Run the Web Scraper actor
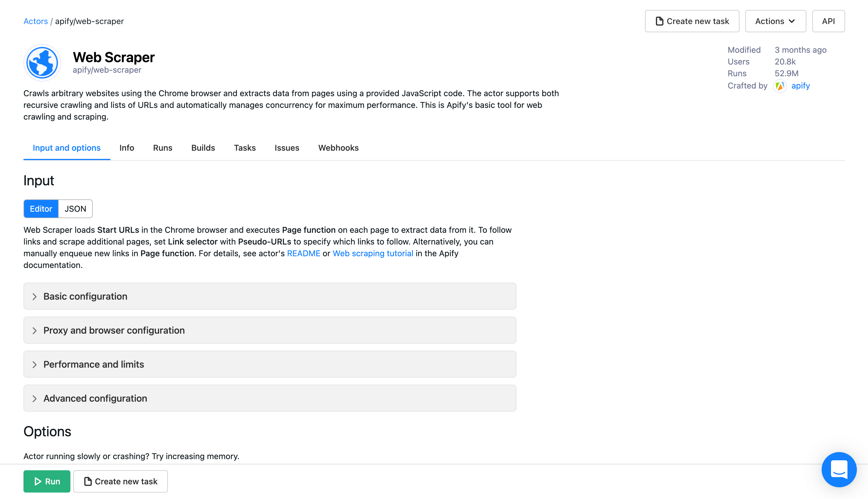868x499 pixels. (x=47, y=481)
